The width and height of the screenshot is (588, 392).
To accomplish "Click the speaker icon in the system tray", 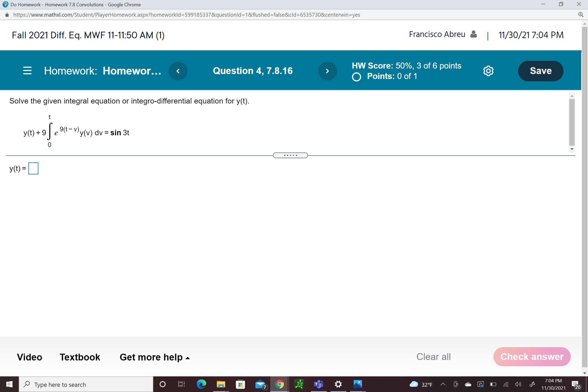I will click(518, 384).
